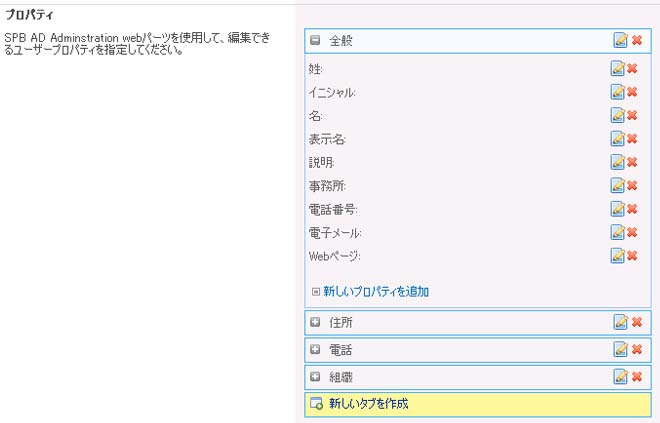Viewport: 660px width, 423px height.
Task: Click the 表示名: property label
Action: [327, 139]
